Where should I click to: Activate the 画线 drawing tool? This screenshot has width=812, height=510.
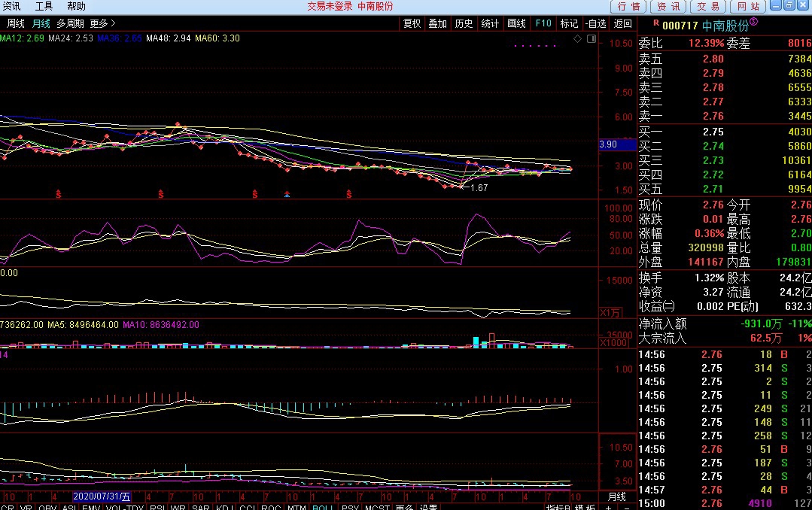516,23
